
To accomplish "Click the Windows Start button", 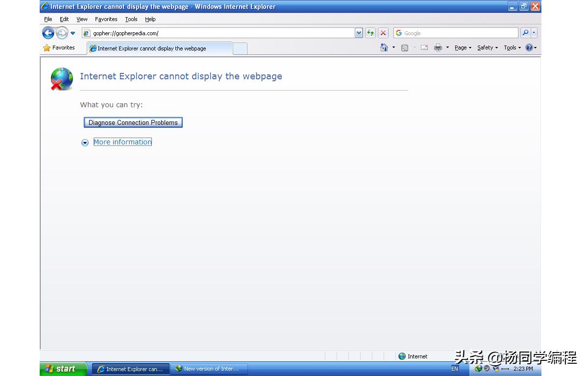I will (x=61, y=369).
